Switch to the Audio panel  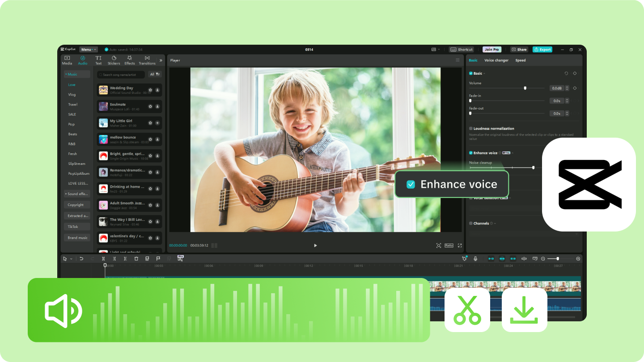point(82,60)
